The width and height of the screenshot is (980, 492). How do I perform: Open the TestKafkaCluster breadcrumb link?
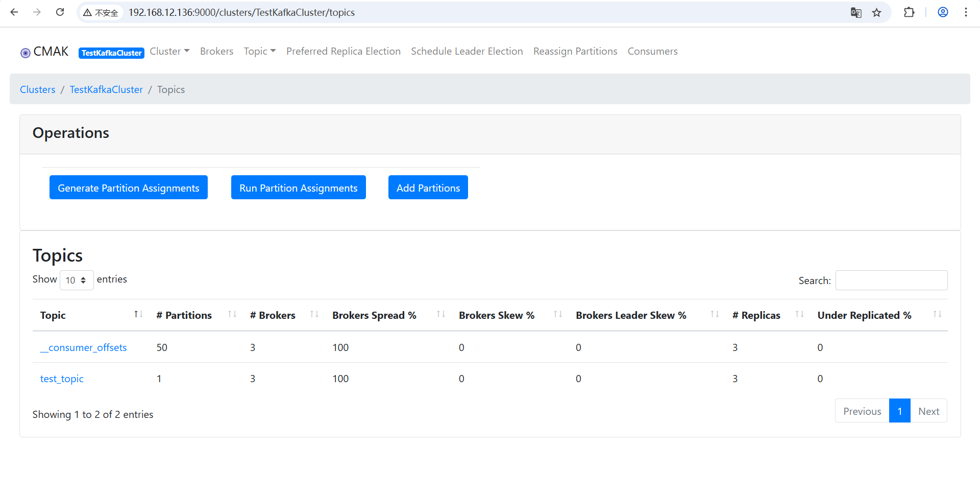tap(106, 89)
